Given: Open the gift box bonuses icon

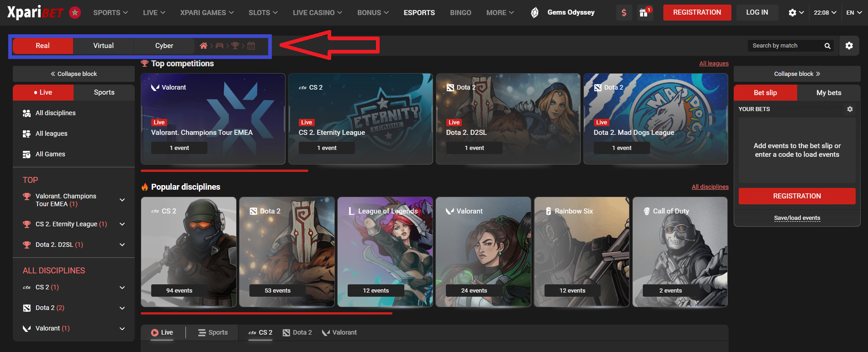Looking at the screenshot, I should coord(645,13).
